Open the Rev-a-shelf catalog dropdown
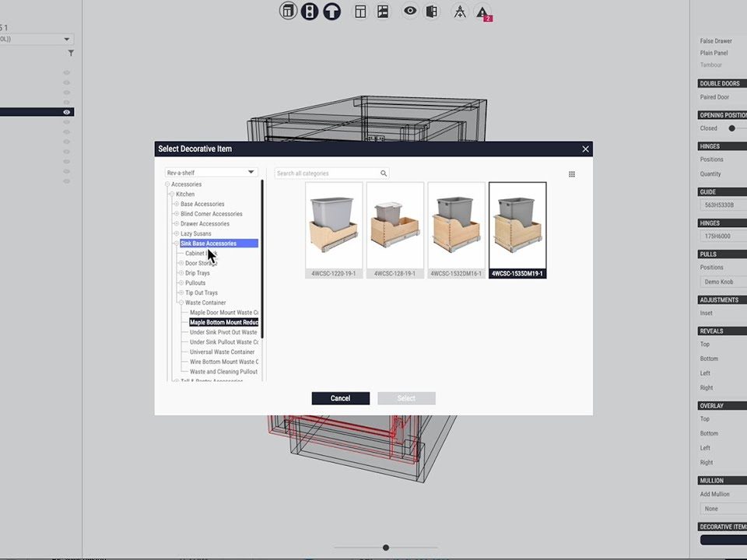The image size is (747, 560). pyautogui.click(x=211, y=173)
